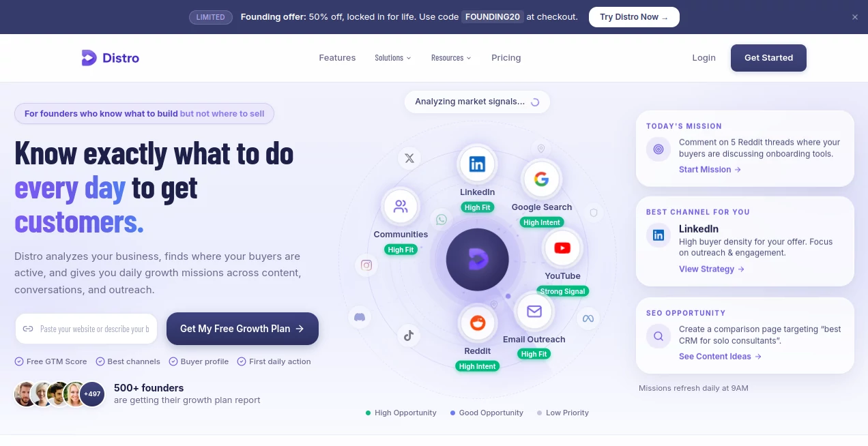The height and width of the screenshot is (446, 868).
Task: Click the High Opportunity legend dot
Action: tap(368, 413)
